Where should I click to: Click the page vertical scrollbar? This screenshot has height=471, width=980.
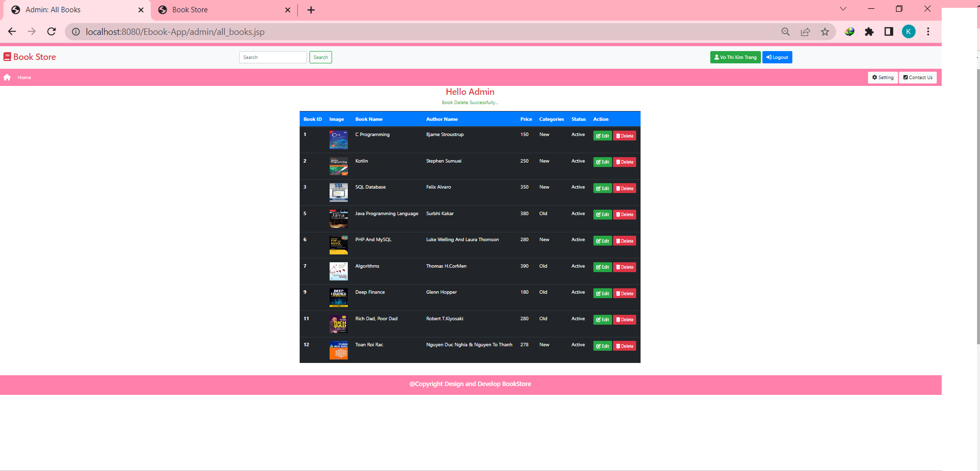[x=978, y=206]
